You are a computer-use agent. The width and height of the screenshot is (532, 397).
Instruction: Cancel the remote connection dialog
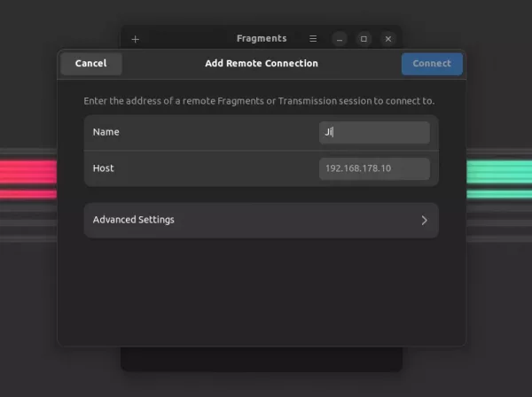click(x=91, y=64)
